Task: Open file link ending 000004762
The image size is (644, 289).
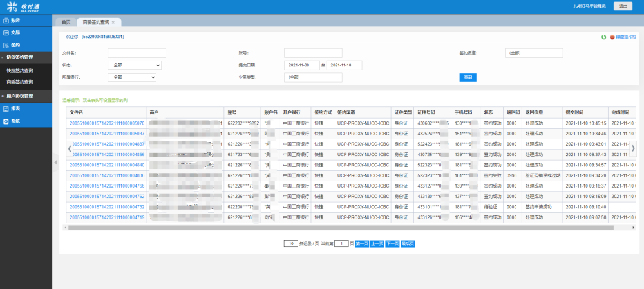Action: 107,196
